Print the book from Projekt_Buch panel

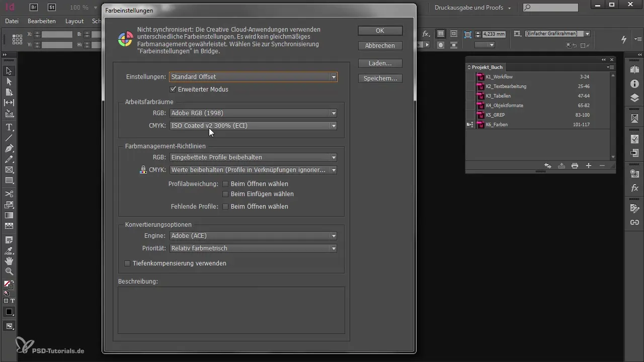click(x=575, y=166)
